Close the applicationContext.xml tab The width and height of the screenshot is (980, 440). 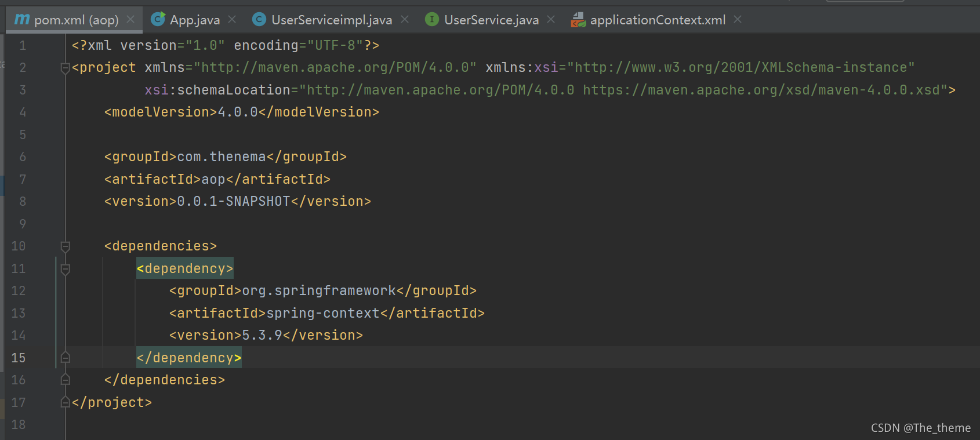pyautogui.click(x=738, y=20)
